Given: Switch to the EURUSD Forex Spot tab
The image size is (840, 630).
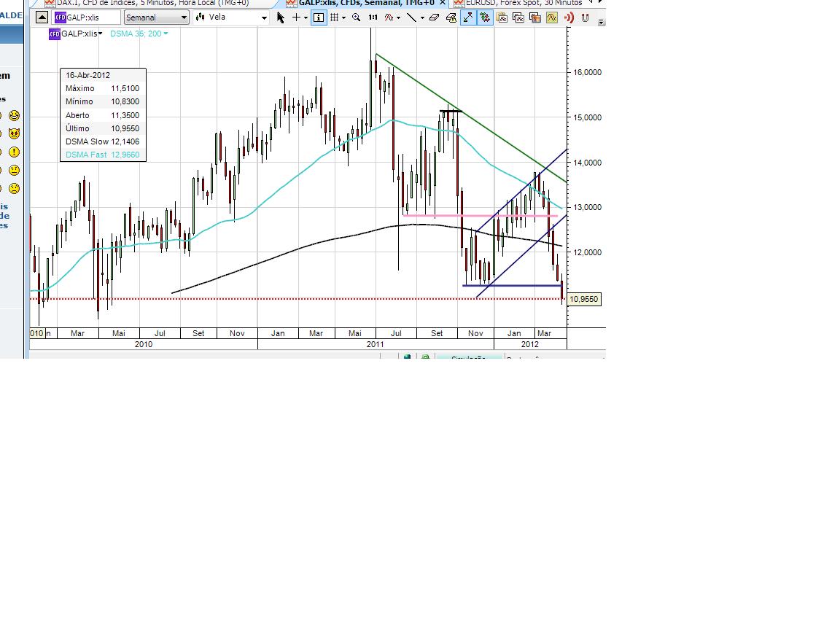Looking at the screenshot, I should [518, 3].
